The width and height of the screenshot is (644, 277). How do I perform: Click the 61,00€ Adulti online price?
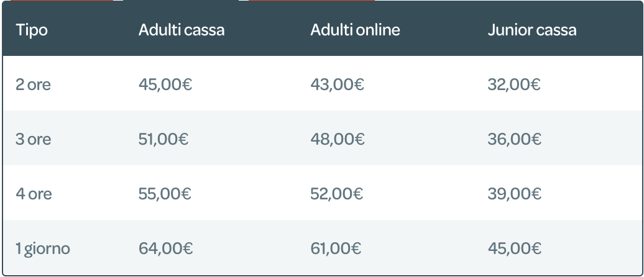(x=336, y=249)
